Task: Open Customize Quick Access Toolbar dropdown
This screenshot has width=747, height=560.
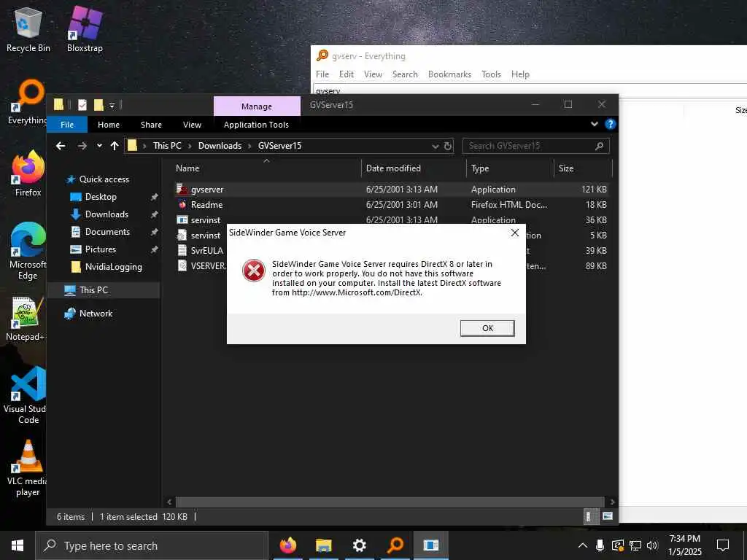Action: click(x=112, y=105)
